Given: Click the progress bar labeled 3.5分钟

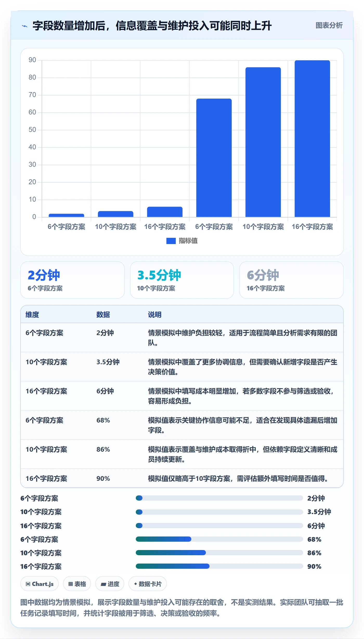Looking at the screenshot, I should 219,512.
